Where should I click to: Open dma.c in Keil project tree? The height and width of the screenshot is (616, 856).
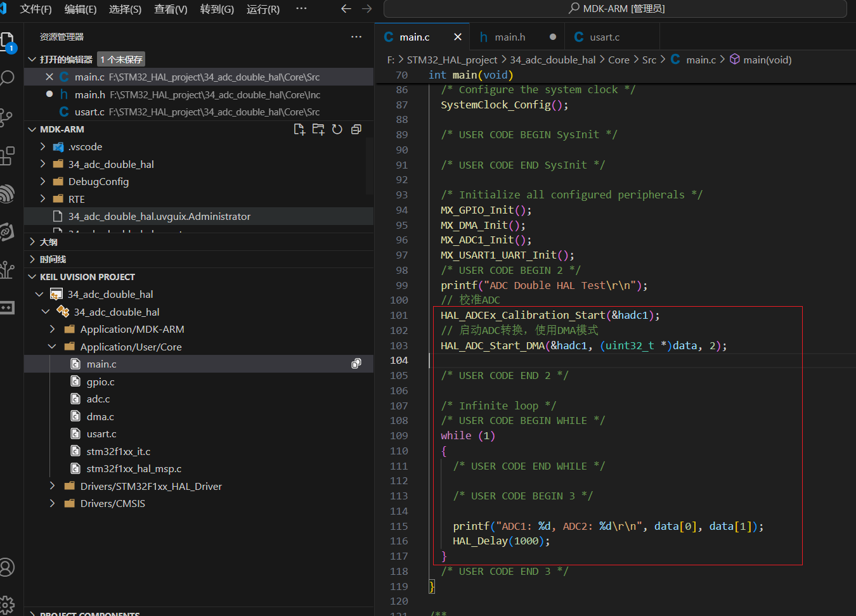pyautogui.click(x=198, y=416)
